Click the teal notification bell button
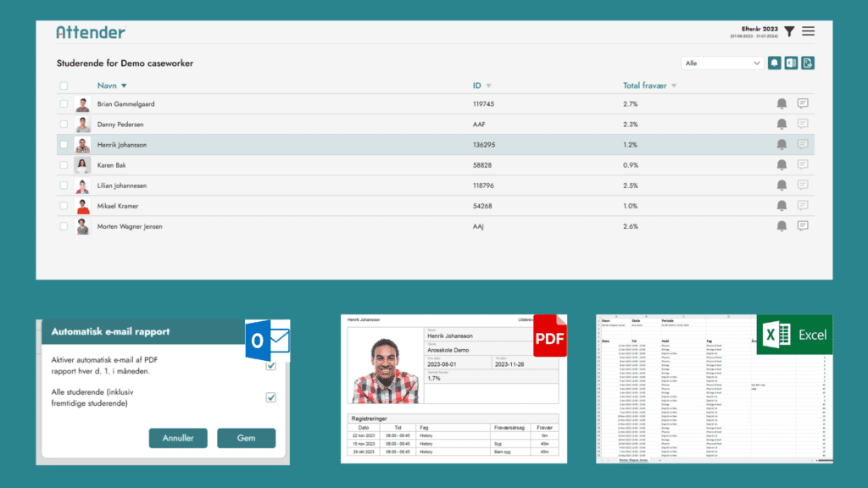 tap(774, 63)
